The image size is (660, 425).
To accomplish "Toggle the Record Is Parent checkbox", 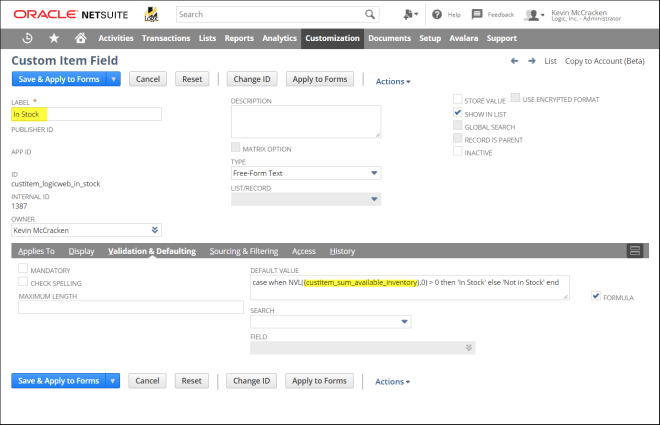I will point(458,138).
